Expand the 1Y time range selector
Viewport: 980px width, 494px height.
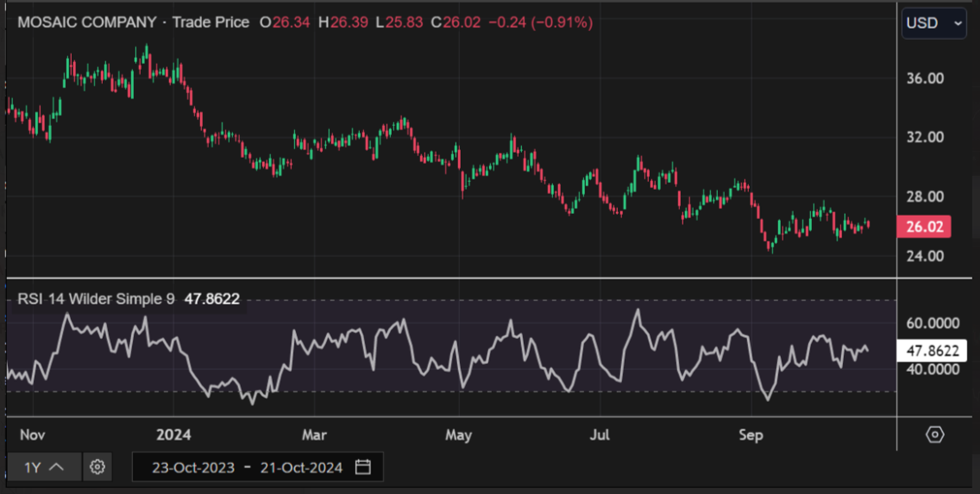pos(44,467)
